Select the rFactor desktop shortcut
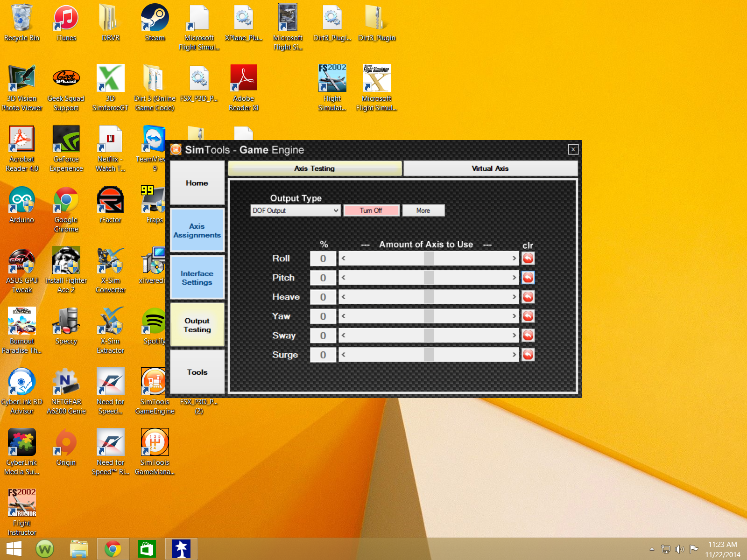Screen dimensions: 747x560 (x=111, y=204)
